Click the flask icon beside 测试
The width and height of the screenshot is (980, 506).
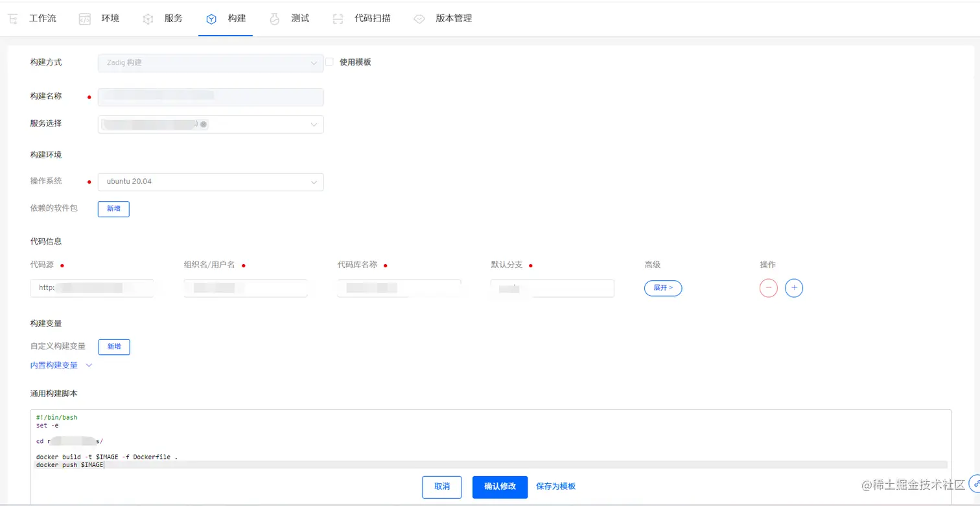point(275,19)
